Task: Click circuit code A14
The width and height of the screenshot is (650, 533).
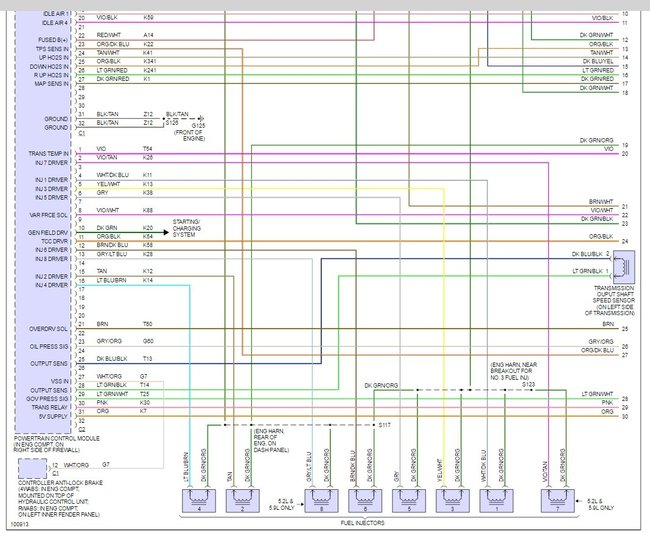Action: tap(148, 35)
